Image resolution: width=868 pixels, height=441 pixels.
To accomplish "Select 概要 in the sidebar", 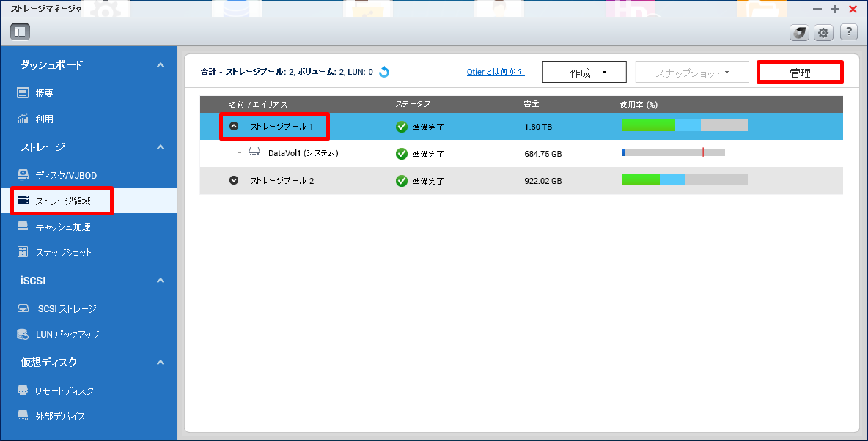I will [x=44, y=93].
